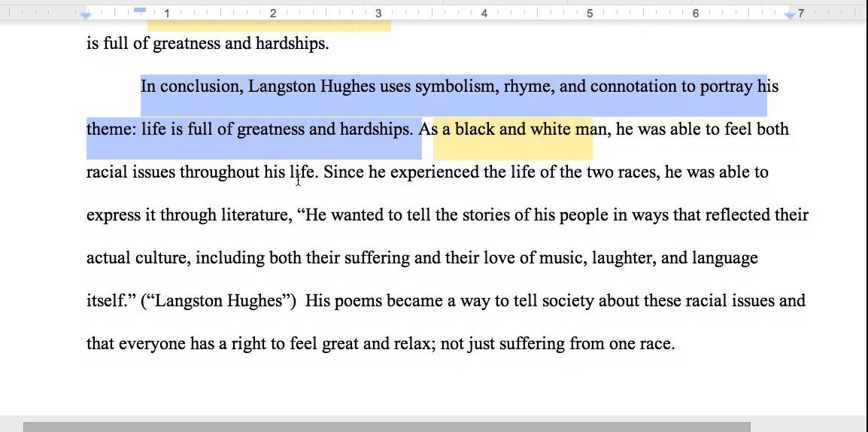Image resolution: width=868 pixels, height=432 pixels.
Task: Click the word "everyone"
Action: click(152, 344)
